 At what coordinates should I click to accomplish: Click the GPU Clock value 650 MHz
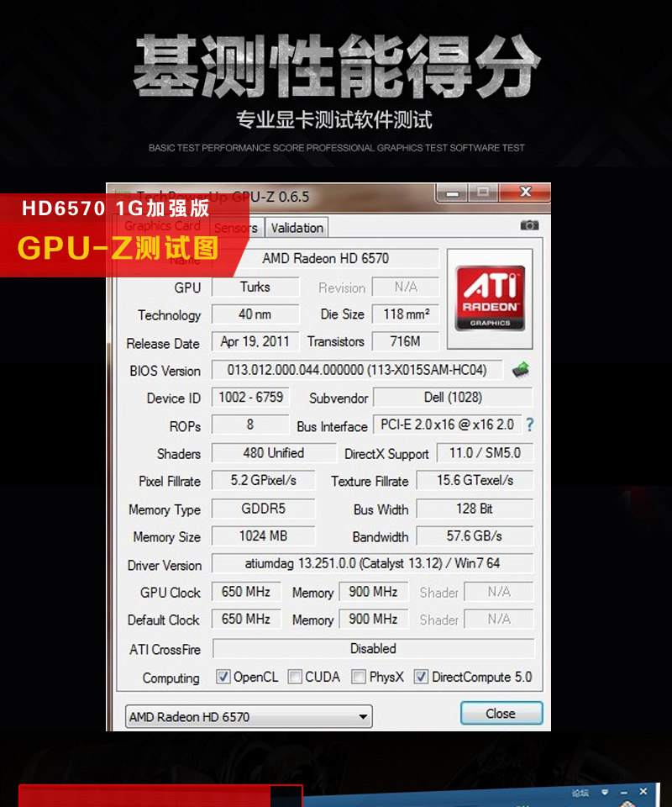click(x=246, y=591)
